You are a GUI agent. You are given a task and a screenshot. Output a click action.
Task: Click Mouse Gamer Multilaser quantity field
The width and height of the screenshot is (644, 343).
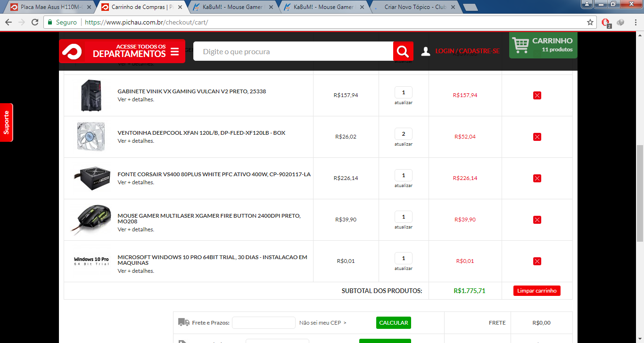[404, 217]
